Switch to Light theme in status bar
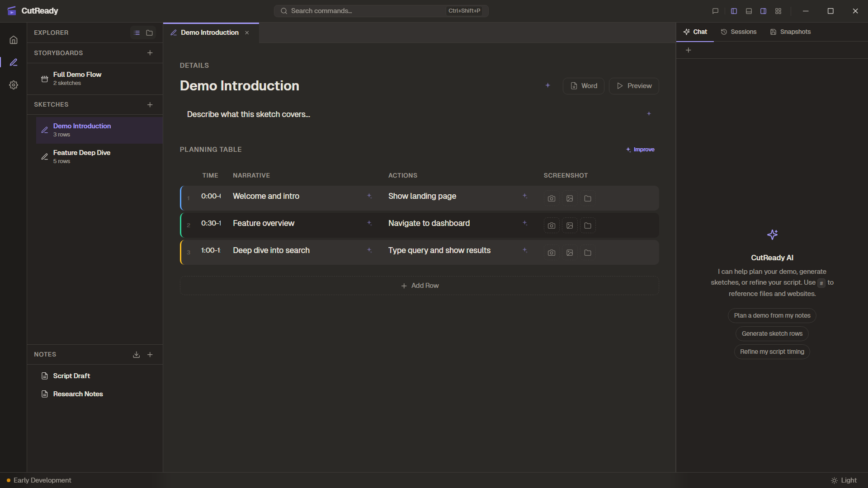Screen dimensions: 868x488 (x=844, y=480)
